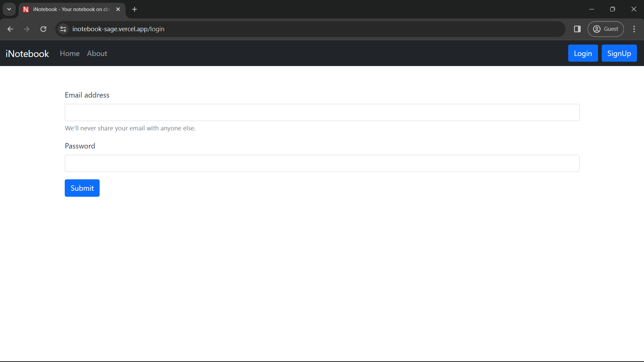Open the About page link
The image size is (644, 362).
click(97, 54)
